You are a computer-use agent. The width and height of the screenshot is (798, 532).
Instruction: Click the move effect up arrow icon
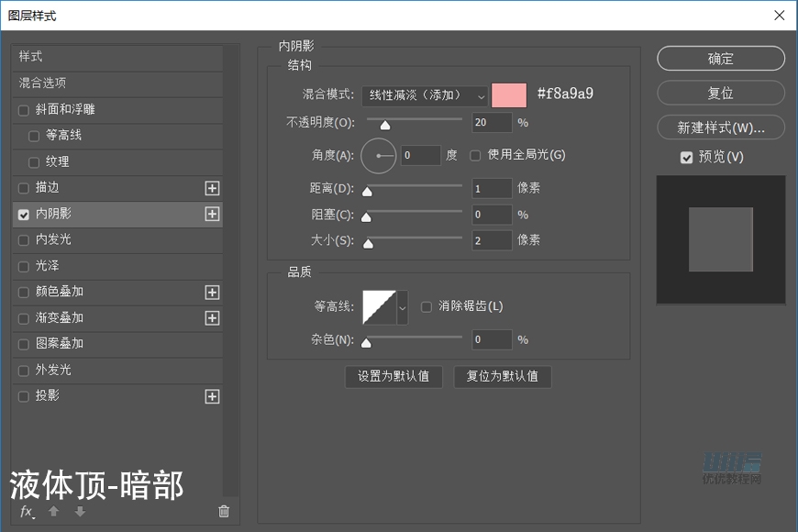tap(53, 512)
